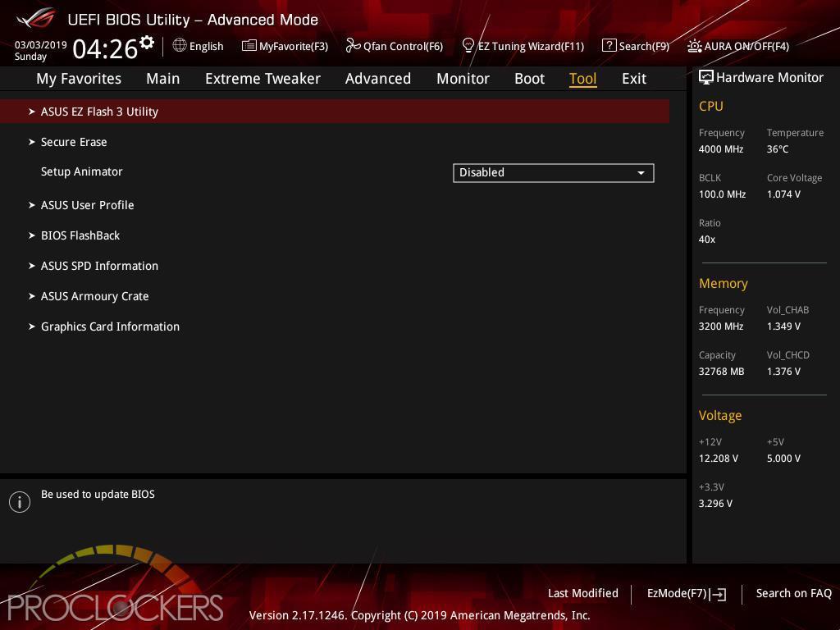The image size is (840, 630).
Task: Click the AURA light icon
Action: [x=694, y=46]
